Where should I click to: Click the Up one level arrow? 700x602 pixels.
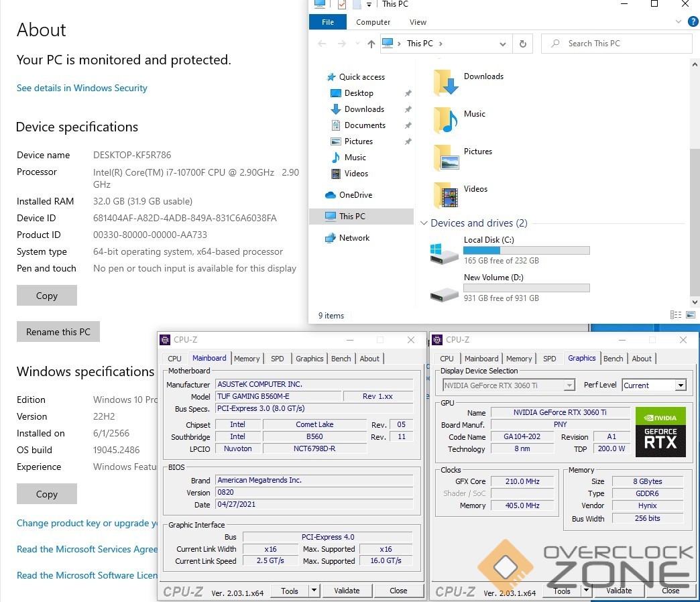[371, 44]
